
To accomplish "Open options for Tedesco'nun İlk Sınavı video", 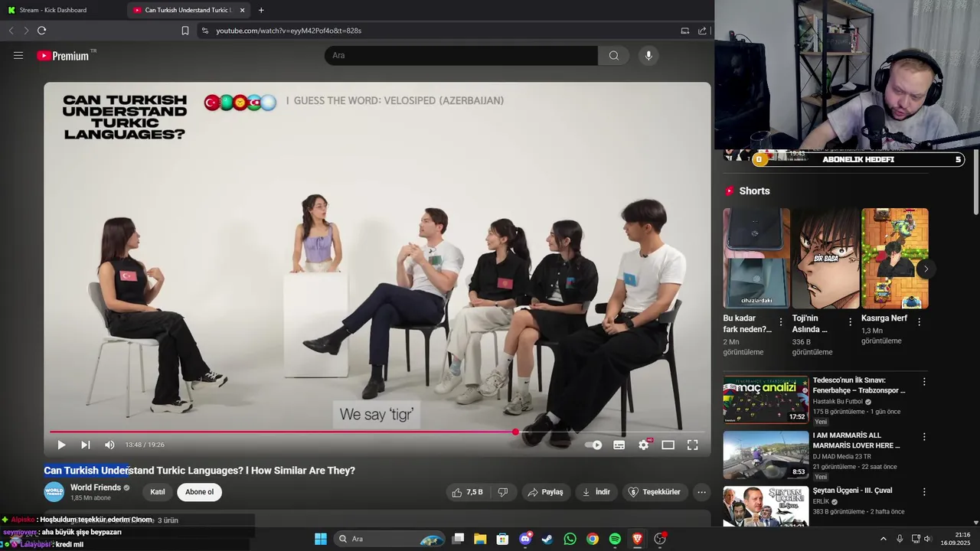I will pos(924,381).
